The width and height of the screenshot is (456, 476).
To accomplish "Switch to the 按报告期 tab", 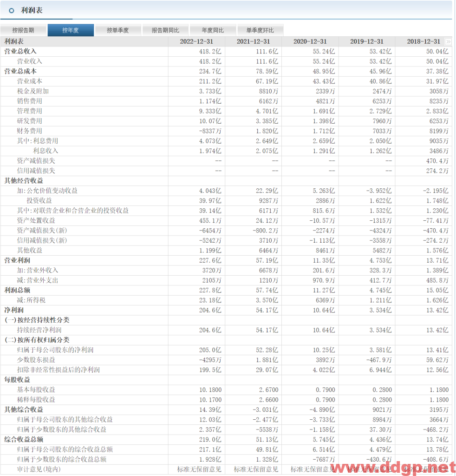I will click(x=23, y=30).
